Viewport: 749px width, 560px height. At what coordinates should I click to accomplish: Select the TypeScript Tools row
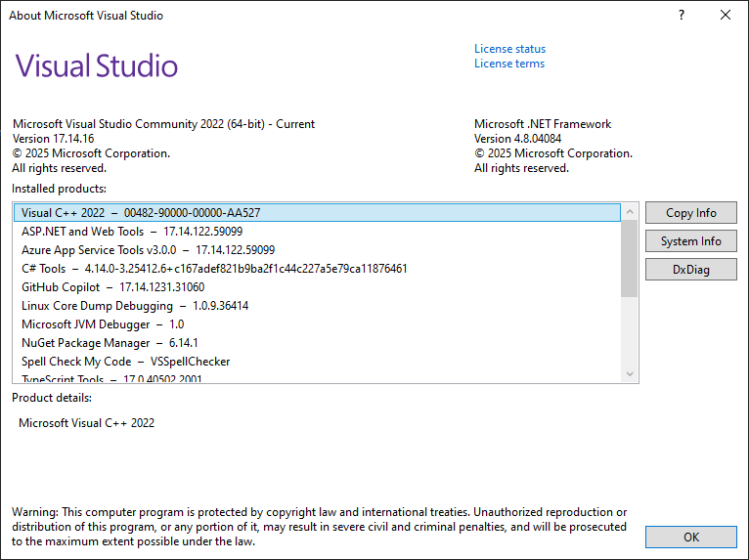click(317, 377)
